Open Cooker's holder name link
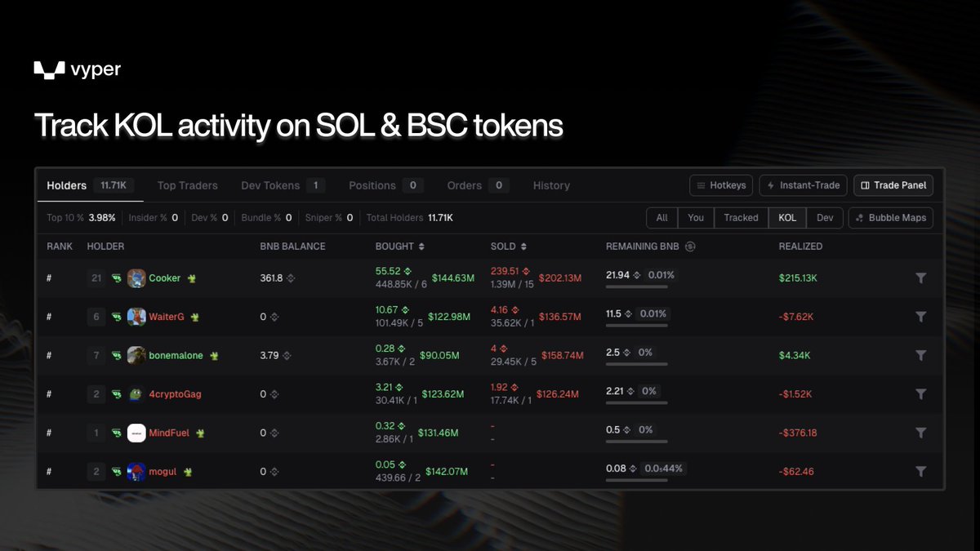The width and height of the screenshot is (980, 551). [165, 278]
